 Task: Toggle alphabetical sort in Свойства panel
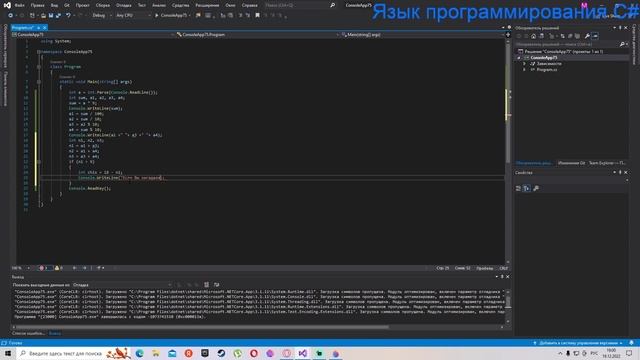pos(527,188)
